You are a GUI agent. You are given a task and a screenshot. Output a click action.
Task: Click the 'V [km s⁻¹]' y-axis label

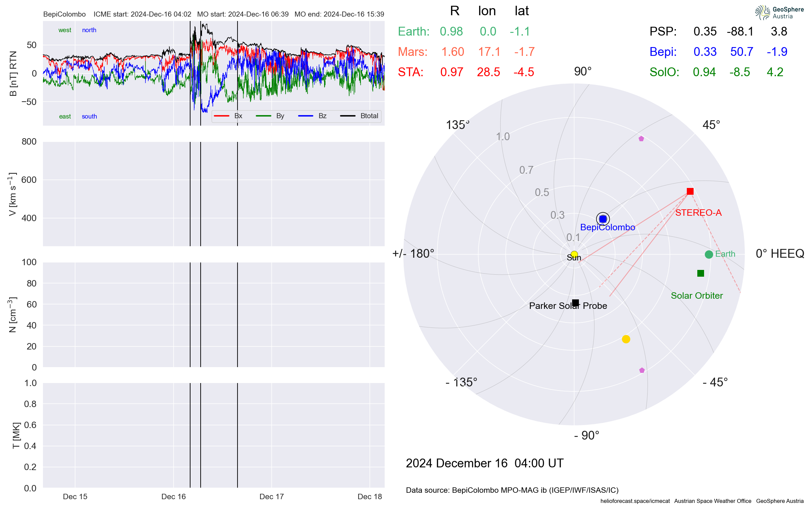click(x=13, y=194)
